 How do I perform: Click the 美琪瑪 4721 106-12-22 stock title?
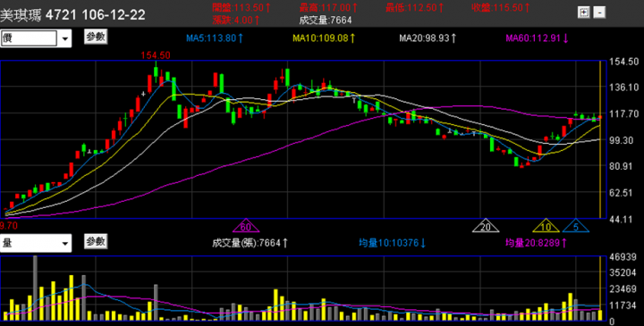(72, 15)
